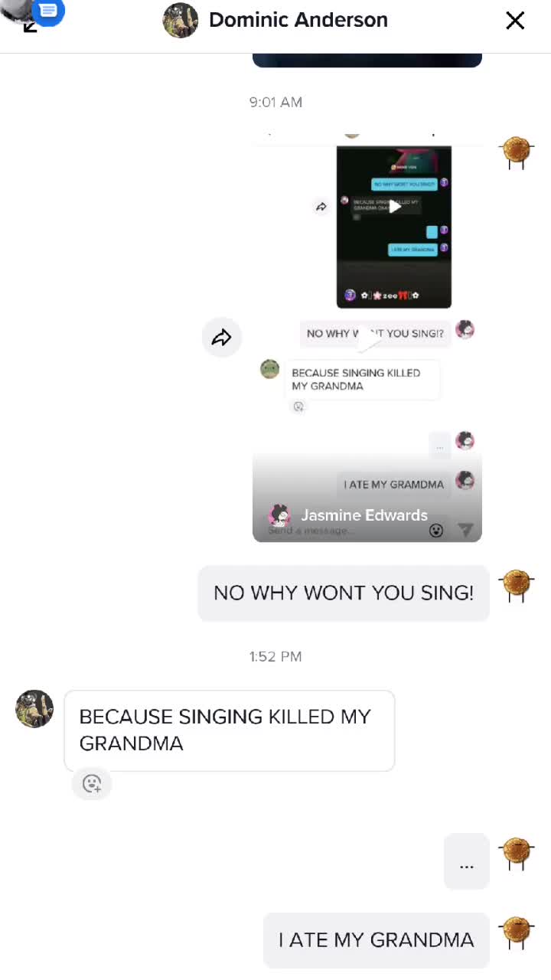The width and height of the screenshot is (551, 980).
Task: Open the Jasmine Edwards creator name link
Action: pyautogui.click(x=364, y=515)
